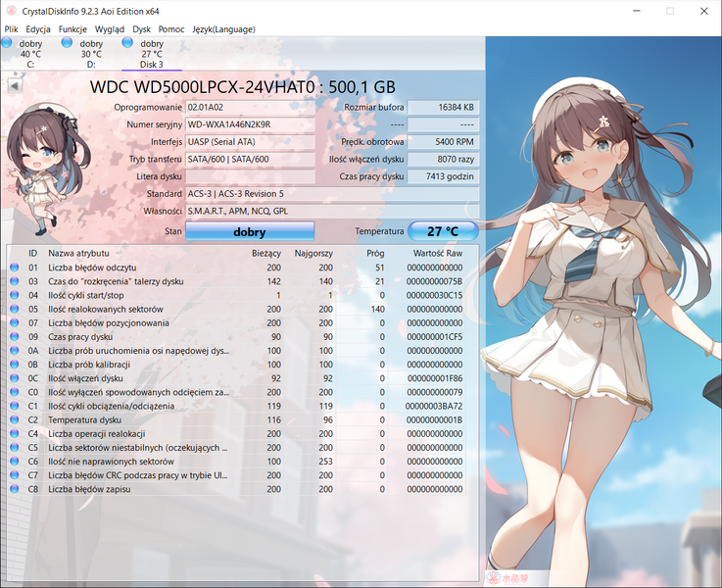The width and height of the screenshot is (722, 588).
Task: Click the status orb for attribute 0A
Action: pyautogui.click(x=15, y=351)
